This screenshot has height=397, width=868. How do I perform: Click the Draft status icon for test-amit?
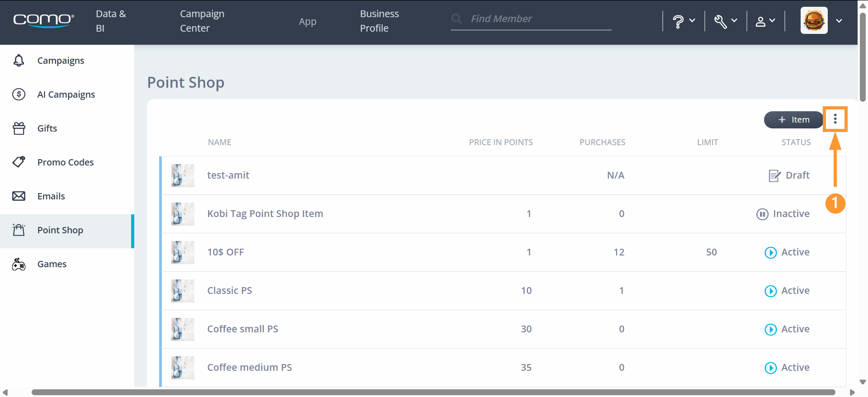click(774, 175)
